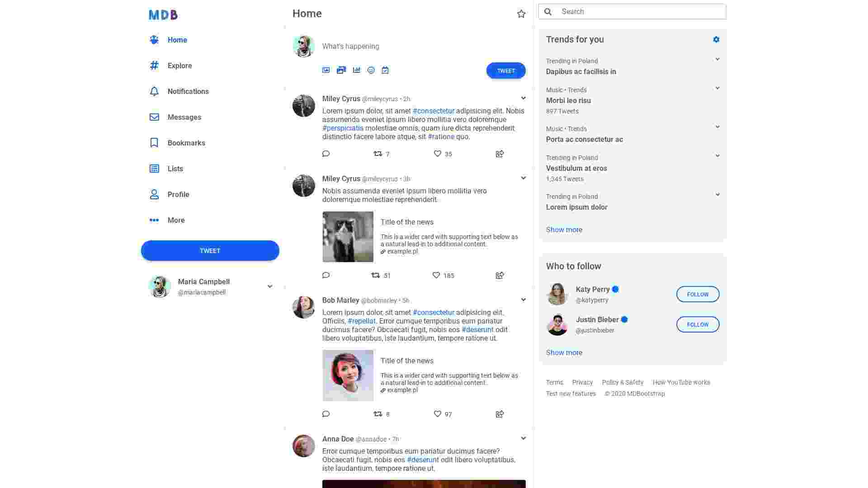Like the tweet with 185 likes

click(436, 275)
